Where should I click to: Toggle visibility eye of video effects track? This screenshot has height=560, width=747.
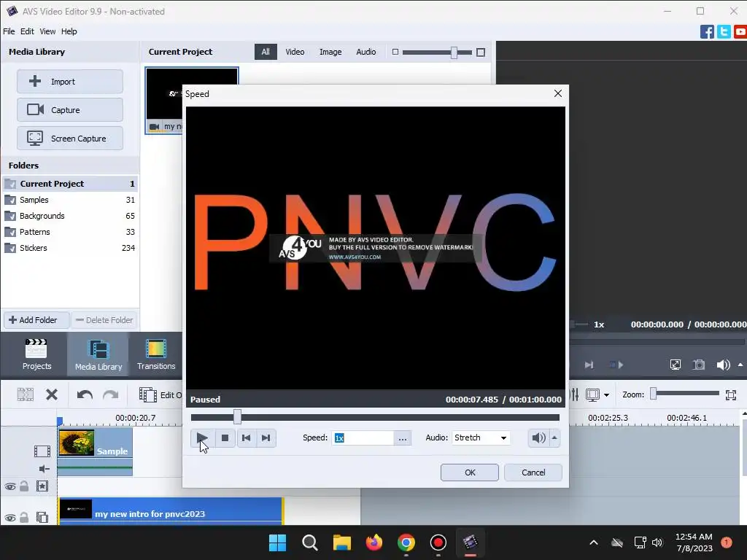click(10, 486)
